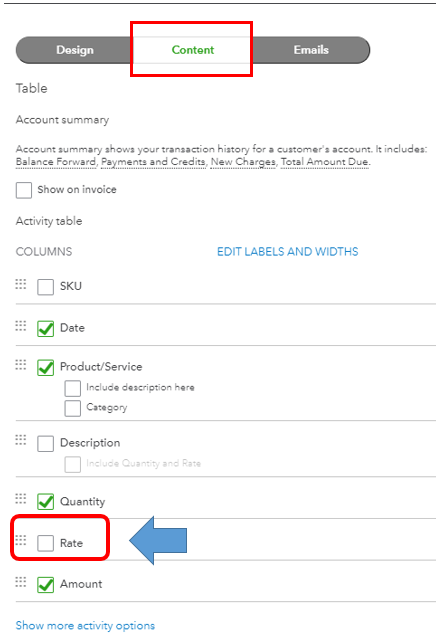Select the Content tab
This screenshot has width=436, height=641.
[192, 50]
